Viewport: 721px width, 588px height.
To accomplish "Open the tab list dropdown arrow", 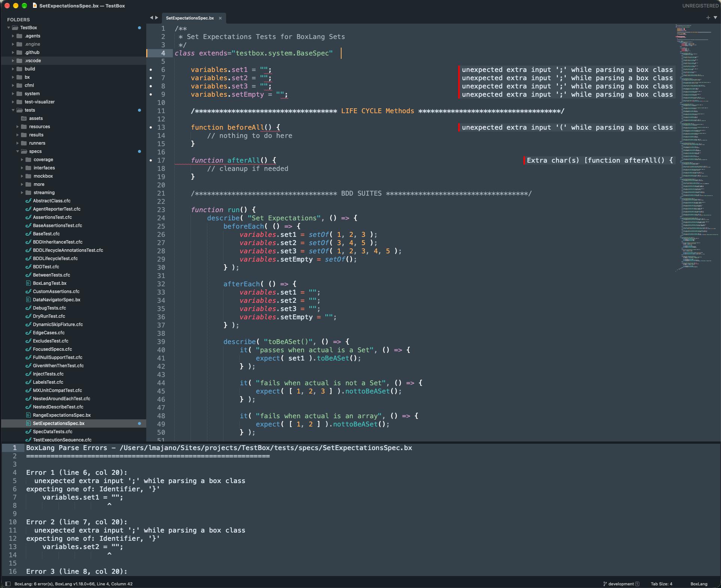I will pyautogui.click(x=715, y=18).
